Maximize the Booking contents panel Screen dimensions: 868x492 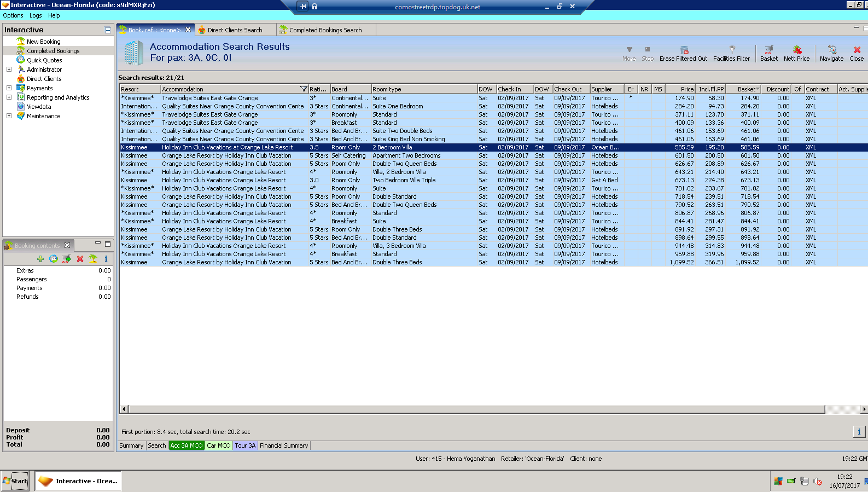(108, 244)
